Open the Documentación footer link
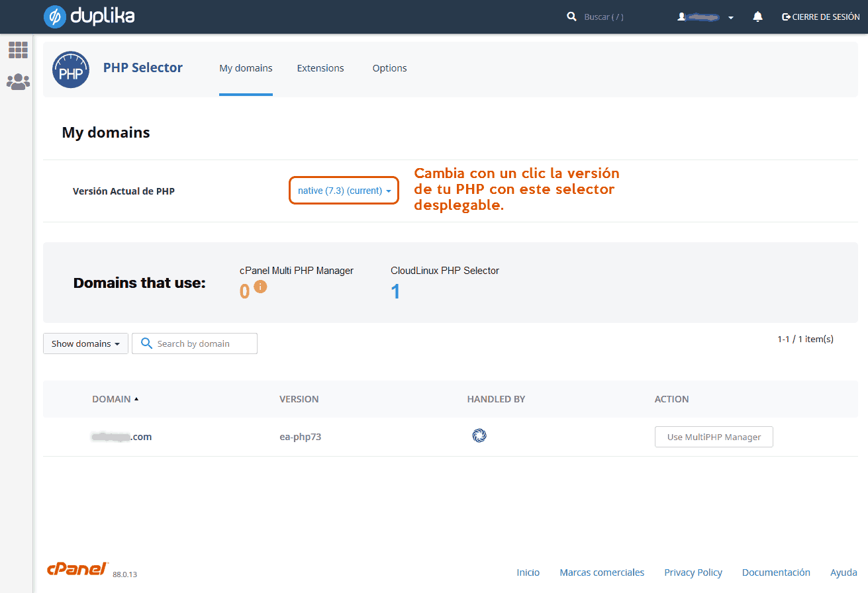868x593 pixels. 776,572
